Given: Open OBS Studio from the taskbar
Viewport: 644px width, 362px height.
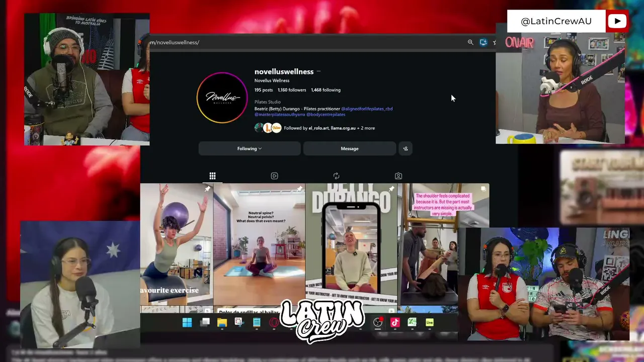Looking at the screenshot, I should click(377, 323).
